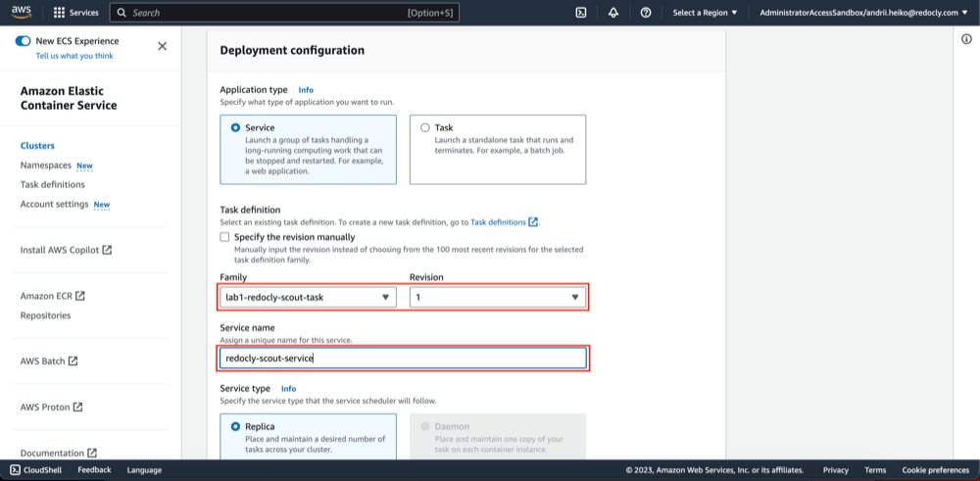The width and height of the screenshot is (980, 481).
Task: Open notifications bell icon
Action: [613, 13]
